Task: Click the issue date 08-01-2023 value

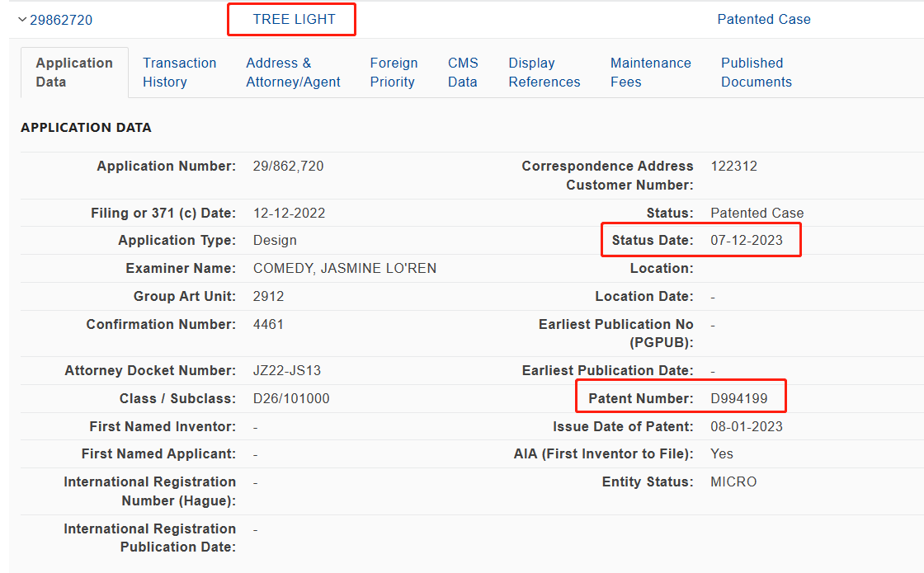Action: pyautogui.click(x=747, y=426)
